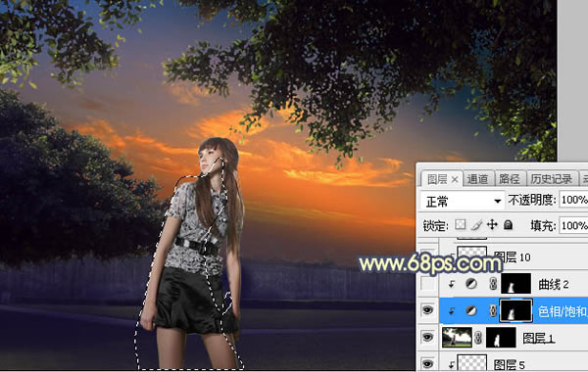
Task: Click the adjustment icon of 色相/饱和 layer
Action: pyautogui.click(x=471, y=310)
